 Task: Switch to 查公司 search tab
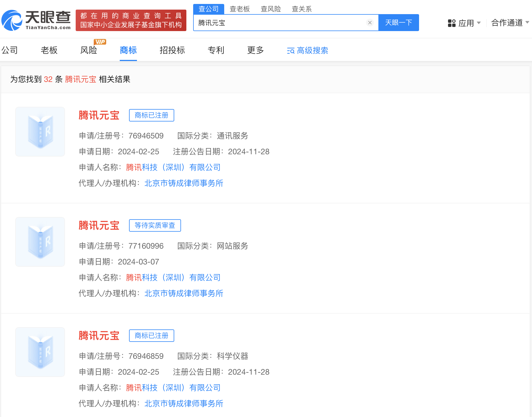(x=209, y=9)
